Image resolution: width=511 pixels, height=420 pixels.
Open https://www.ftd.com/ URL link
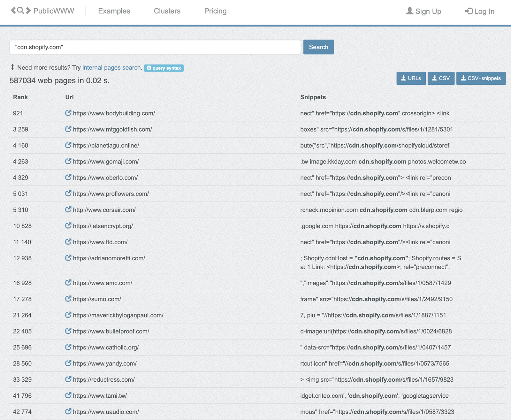click(100, 242)
